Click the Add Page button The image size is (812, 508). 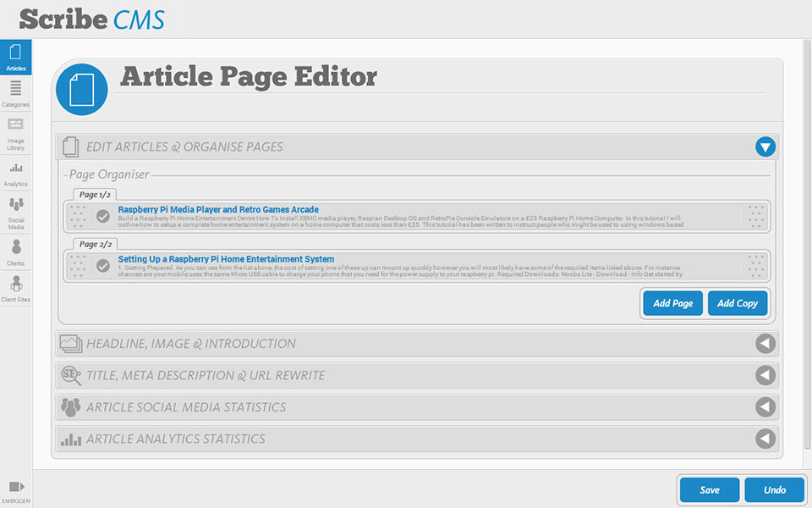coord(672,303)
